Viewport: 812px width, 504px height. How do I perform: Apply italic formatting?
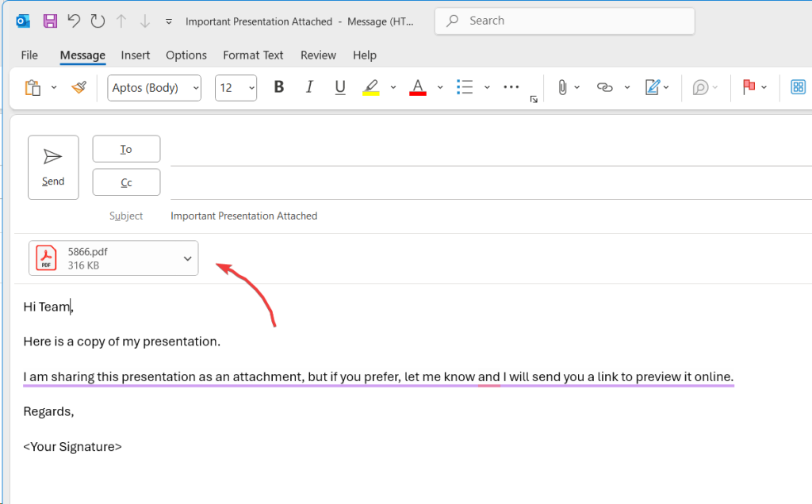pyautogui.click(x=309, y=87)
